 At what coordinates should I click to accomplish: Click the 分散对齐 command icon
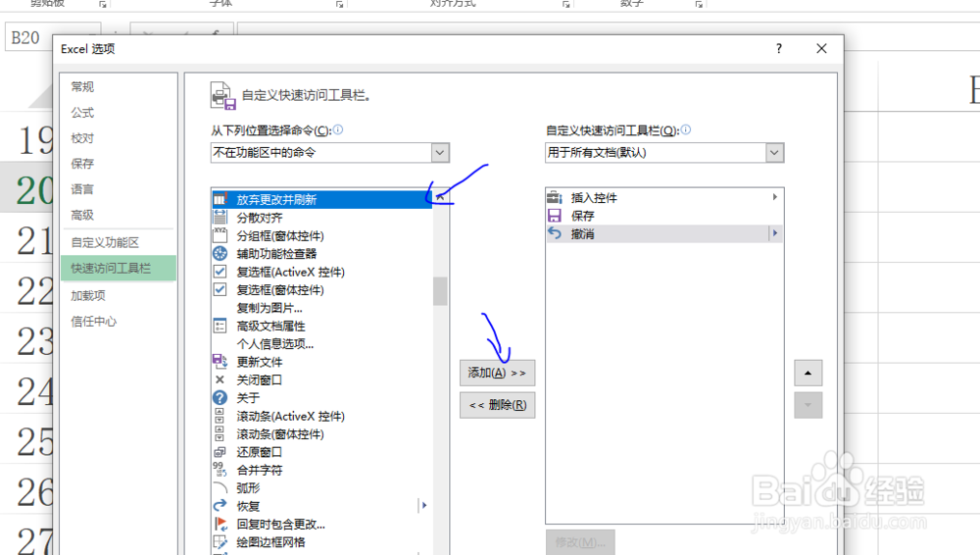(x=220, y=217)
